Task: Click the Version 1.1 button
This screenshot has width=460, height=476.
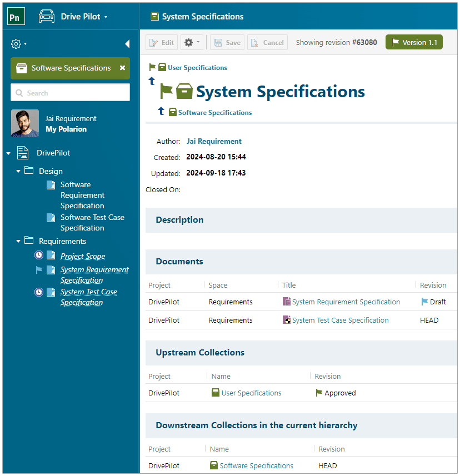Action: [414, 43]
